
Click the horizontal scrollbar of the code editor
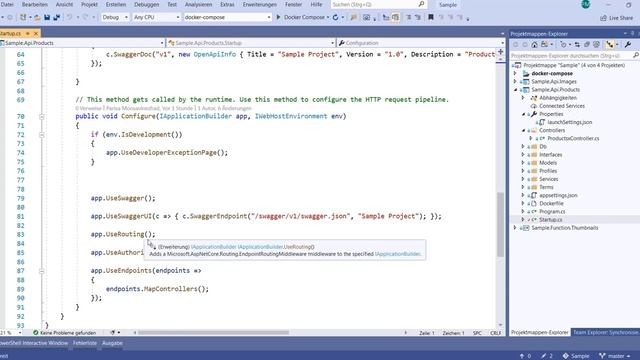click(x=213, y=333)
